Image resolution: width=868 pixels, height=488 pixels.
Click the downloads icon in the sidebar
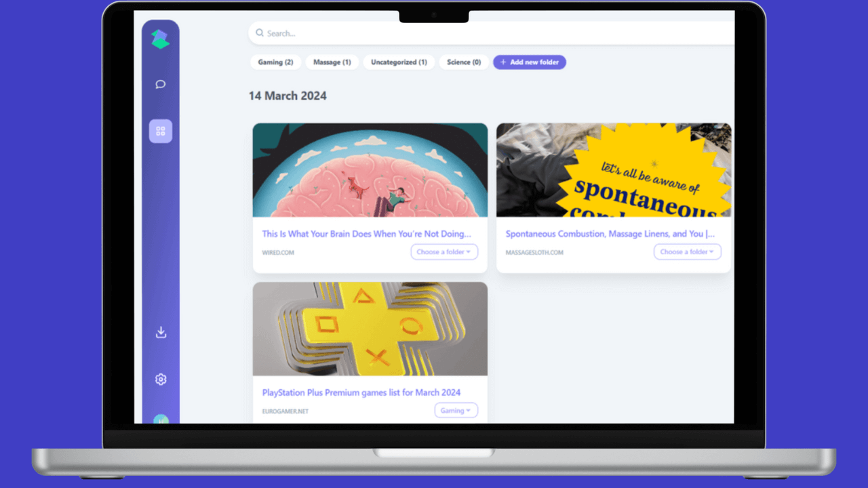(x=160, y=332)
